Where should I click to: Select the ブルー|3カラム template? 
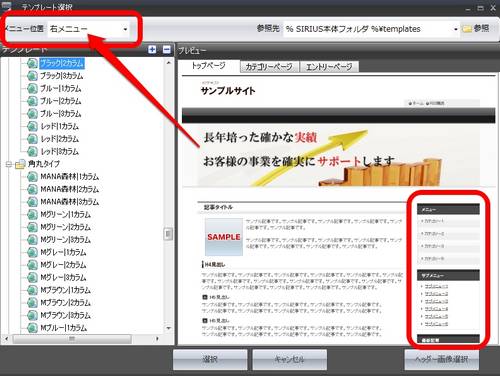click(61, 114)
